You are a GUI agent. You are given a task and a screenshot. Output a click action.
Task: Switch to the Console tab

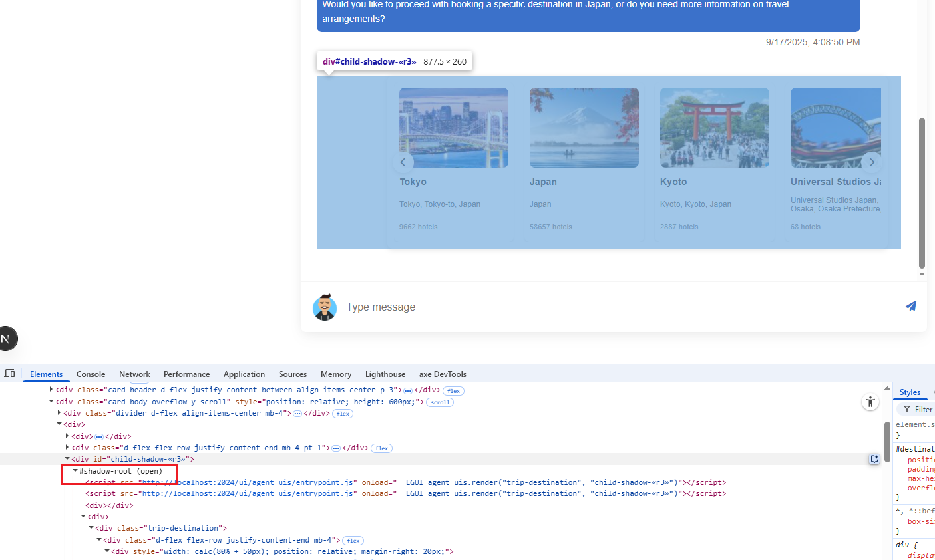click(x=91, y=374)
